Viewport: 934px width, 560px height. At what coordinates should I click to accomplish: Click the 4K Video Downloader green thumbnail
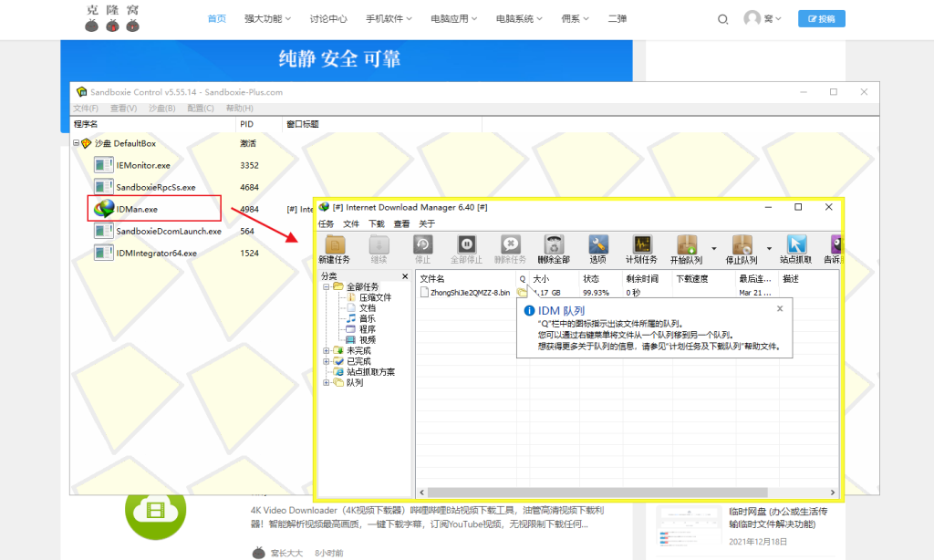pos(155,510)
